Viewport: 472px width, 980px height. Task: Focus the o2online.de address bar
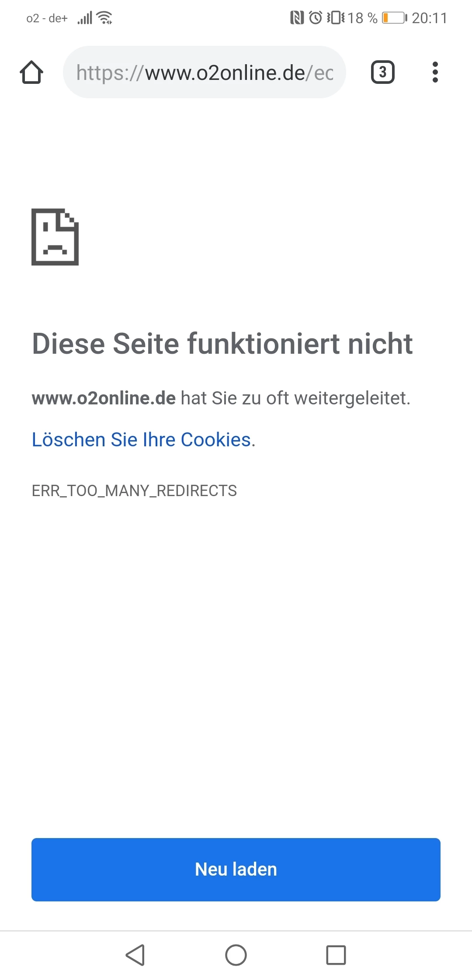tap(205, 72)
